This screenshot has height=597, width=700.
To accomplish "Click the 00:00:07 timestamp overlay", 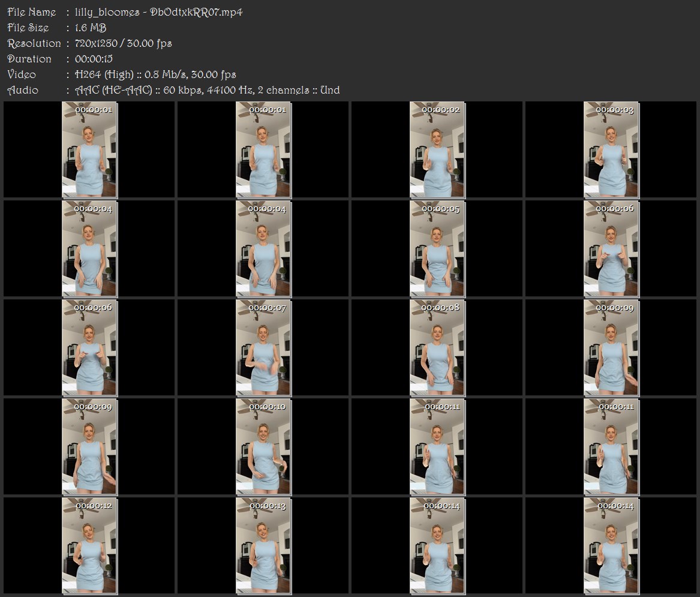I will (267, 308).
